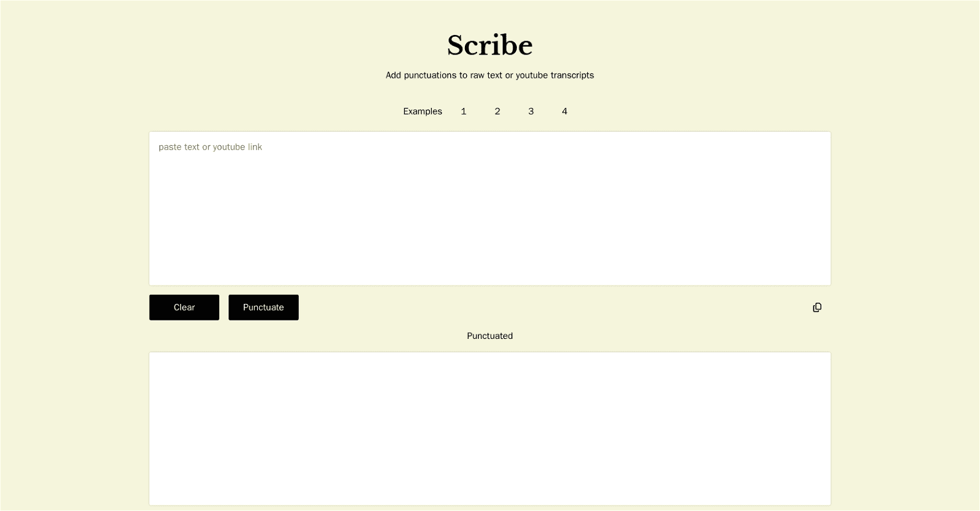The width and height of the screenshot is (980, 511).
Task: Load example 1 transcript
Action: click(464, 111)
